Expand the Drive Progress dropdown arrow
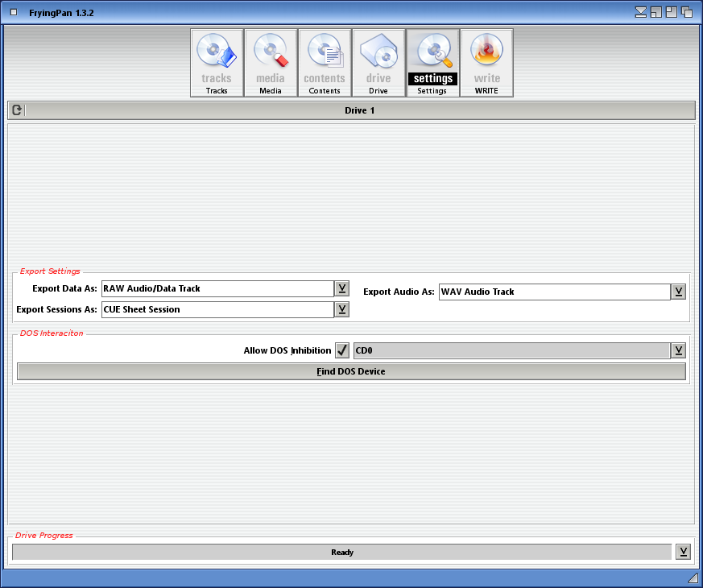This screenshot has width=703, height=588. (683, 552)
